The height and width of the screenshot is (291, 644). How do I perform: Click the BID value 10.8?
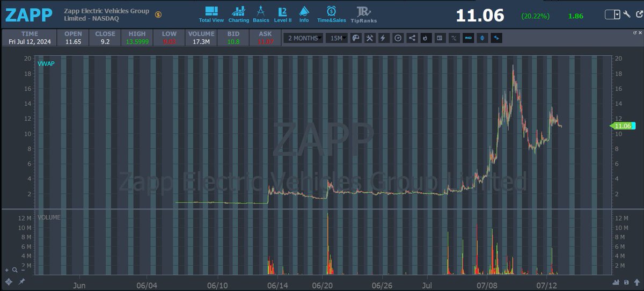coord(233,41)
